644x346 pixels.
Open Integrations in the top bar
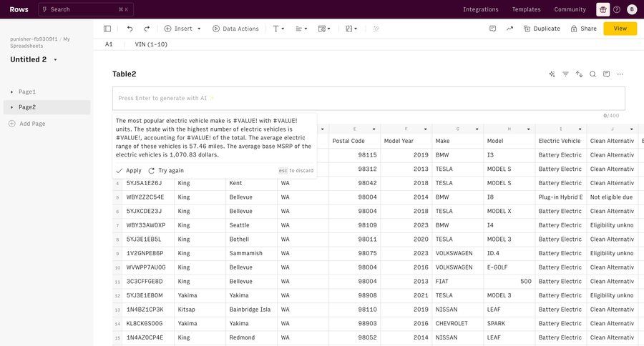[x=481, y=9]
